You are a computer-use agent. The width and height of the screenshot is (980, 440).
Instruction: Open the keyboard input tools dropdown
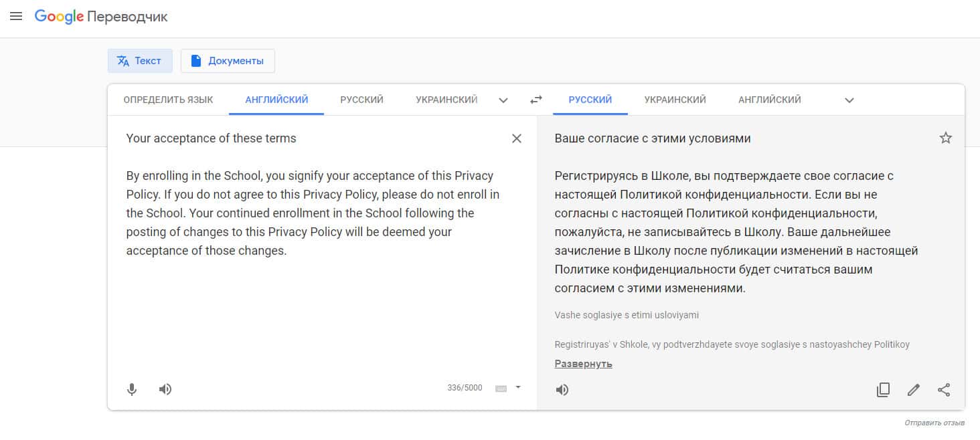(x=517, y=387)
